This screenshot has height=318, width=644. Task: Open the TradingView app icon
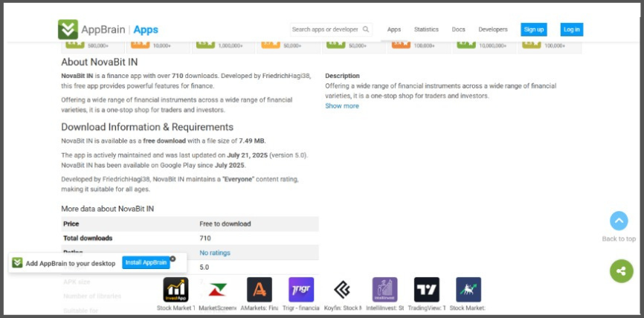(x=427, y=290)
